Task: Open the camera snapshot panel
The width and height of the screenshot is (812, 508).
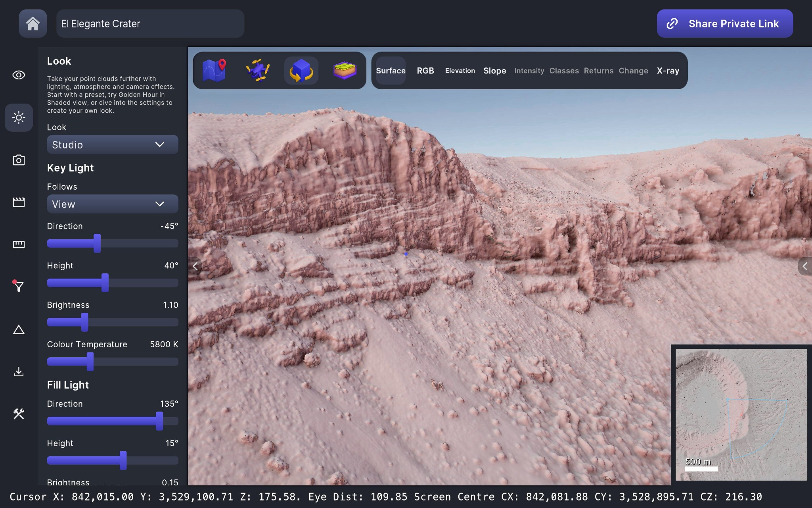Action: point(19,160)
